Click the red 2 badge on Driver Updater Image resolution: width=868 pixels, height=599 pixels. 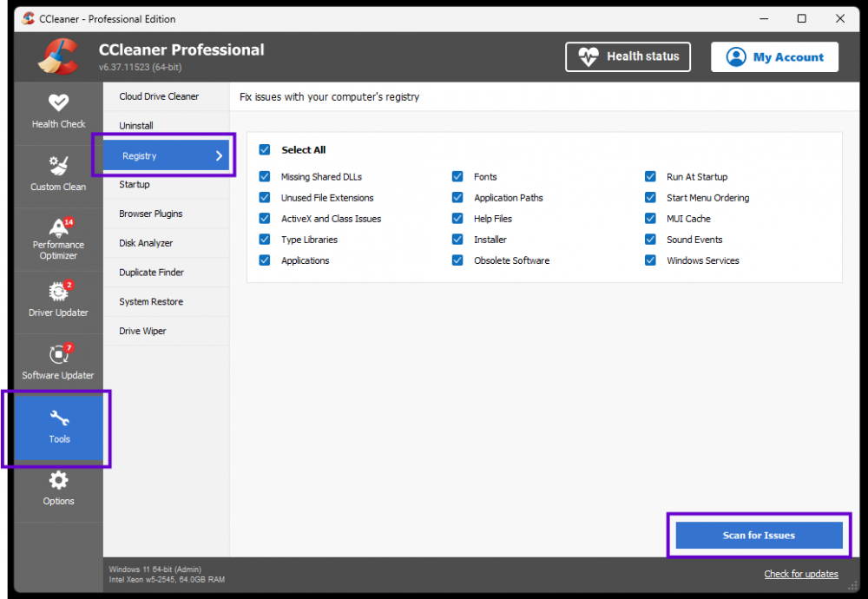69,285
